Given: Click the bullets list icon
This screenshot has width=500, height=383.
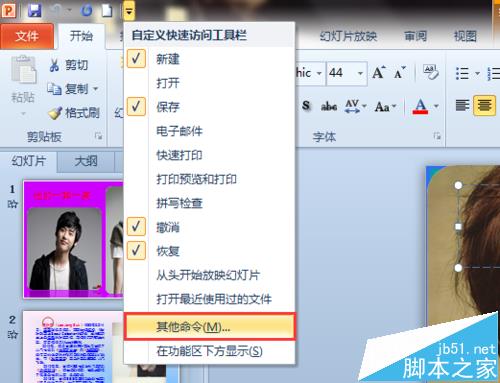Looking at the screenshot, I should point(462,73).
